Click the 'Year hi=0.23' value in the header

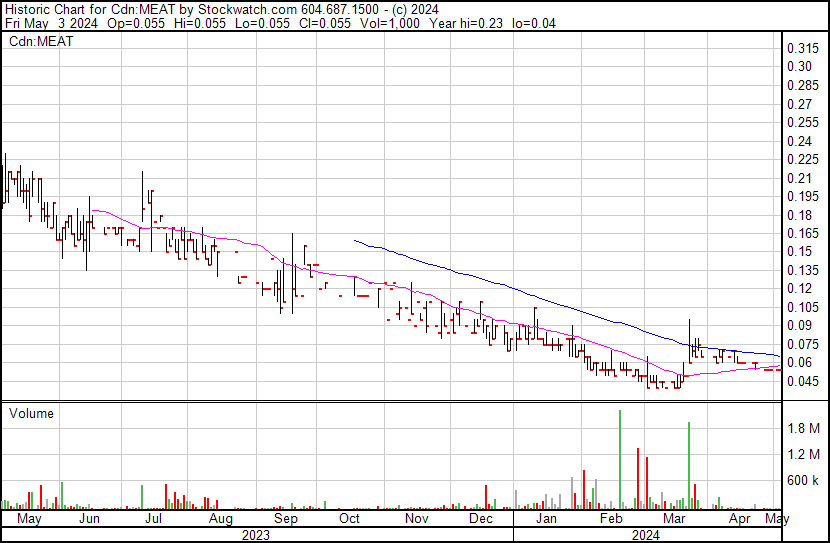(466, 23)
